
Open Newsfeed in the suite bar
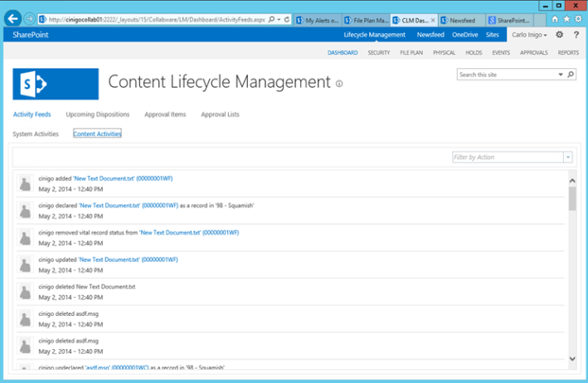[x=430, y=35]
